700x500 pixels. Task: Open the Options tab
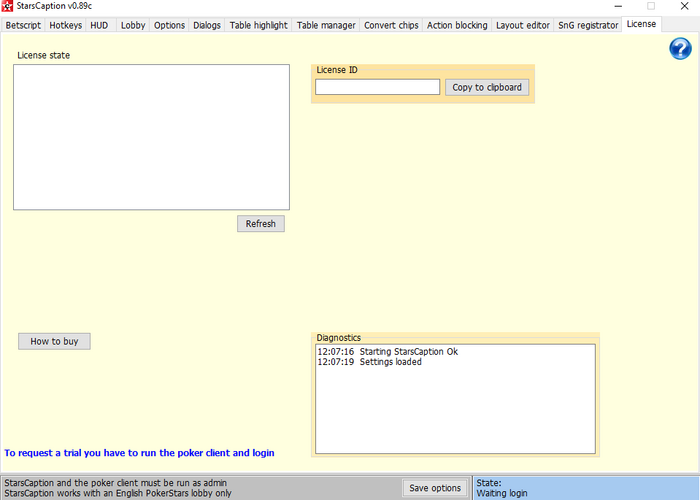pos(169,25)
